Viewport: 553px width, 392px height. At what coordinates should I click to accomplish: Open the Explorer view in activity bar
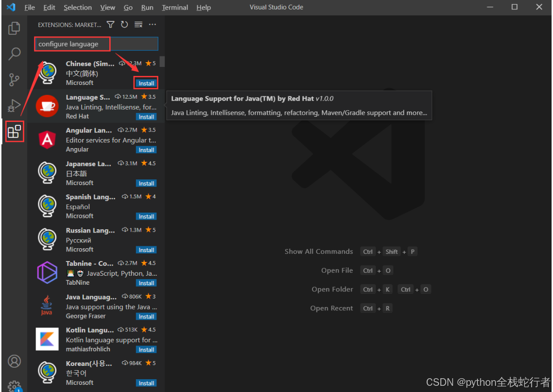[x=14, y=28]
